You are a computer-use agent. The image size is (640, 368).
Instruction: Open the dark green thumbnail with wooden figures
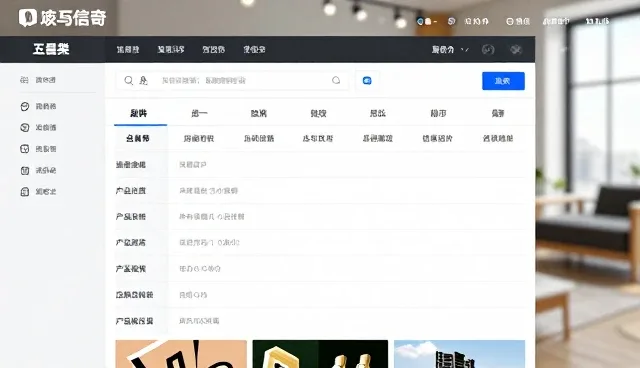(320, 354)
